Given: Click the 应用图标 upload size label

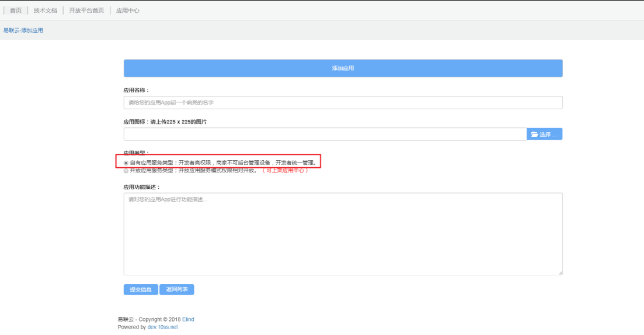Looking at the screenshot, I should (x=165, y=122).
